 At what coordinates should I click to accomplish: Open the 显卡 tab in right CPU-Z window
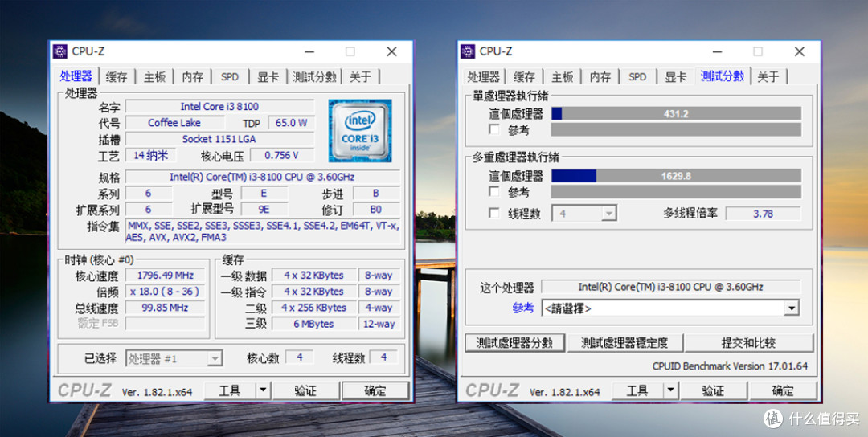pos(675,77)
